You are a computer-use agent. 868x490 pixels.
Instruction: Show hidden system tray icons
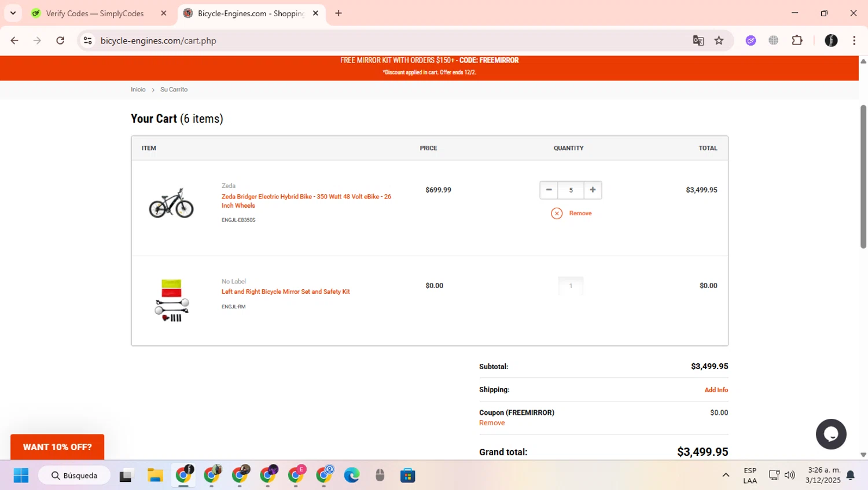click(x=726, y=476)
